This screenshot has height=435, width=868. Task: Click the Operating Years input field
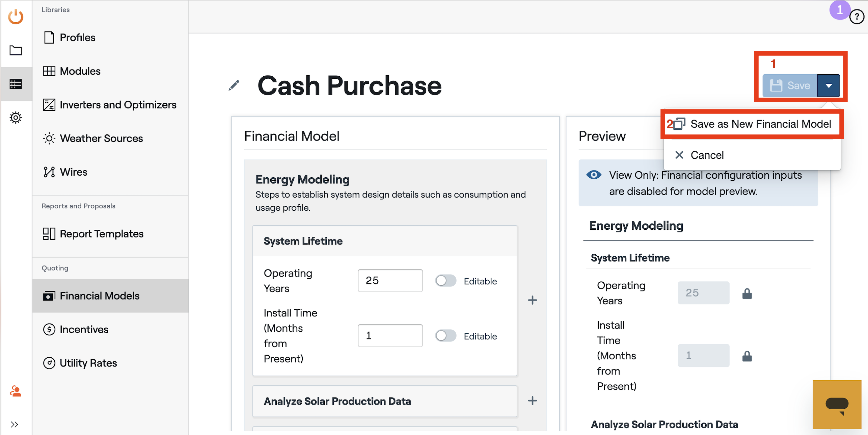390,281
